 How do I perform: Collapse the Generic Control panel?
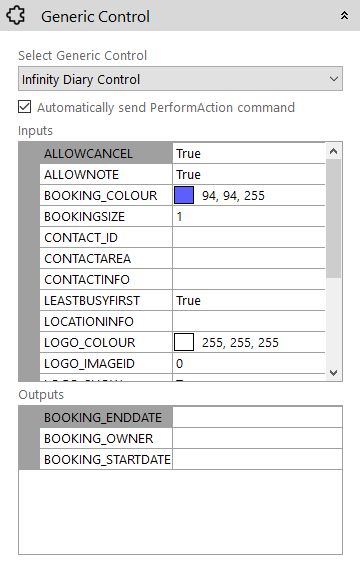click(x=344, y=16)
